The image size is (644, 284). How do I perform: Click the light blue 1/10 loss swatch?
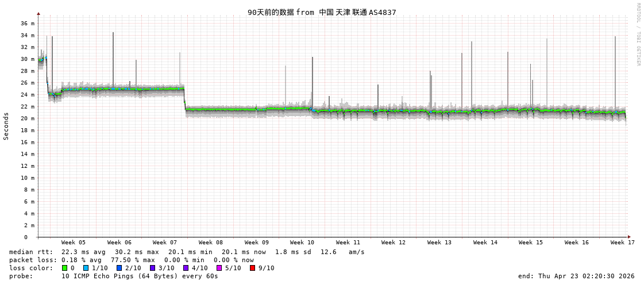[86, 268]
